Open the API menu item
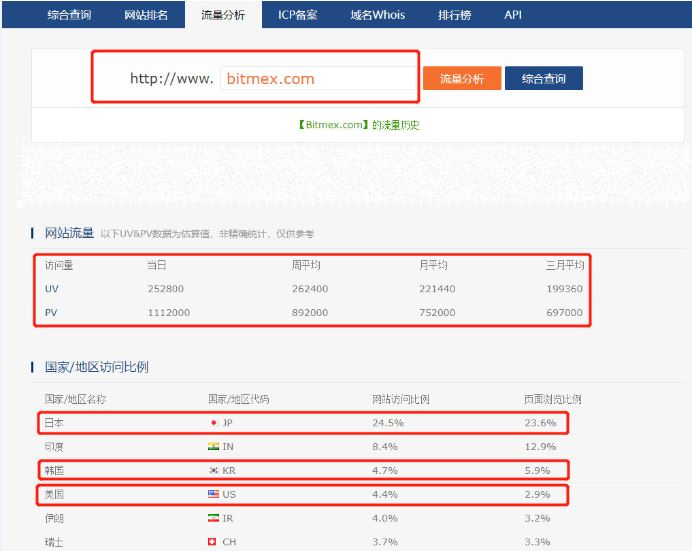This screenshot has width=692, height=551. [513, 15]
